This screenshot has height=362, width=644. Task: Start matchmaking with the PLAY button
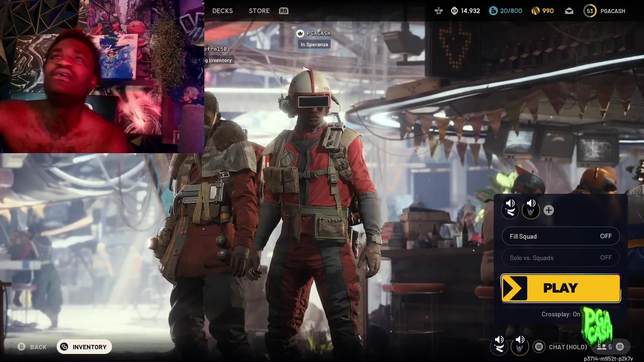click(560, 288)
